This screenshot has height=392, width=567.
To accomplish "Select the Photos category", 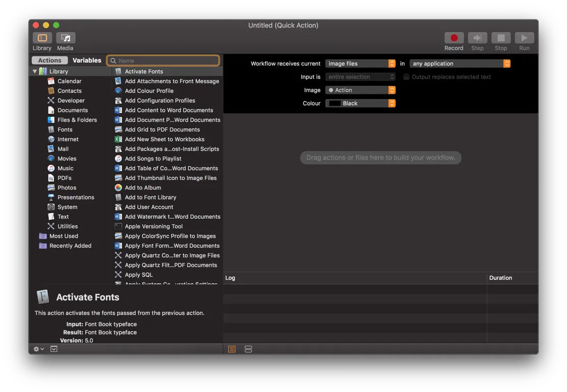I will click(x=66, y=188).
